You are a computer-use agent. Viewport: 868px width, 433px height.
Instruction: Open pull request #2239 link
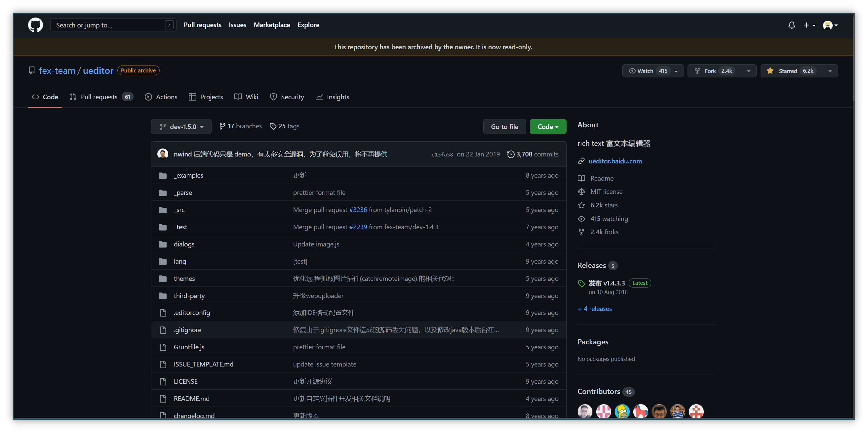(358, 227)
